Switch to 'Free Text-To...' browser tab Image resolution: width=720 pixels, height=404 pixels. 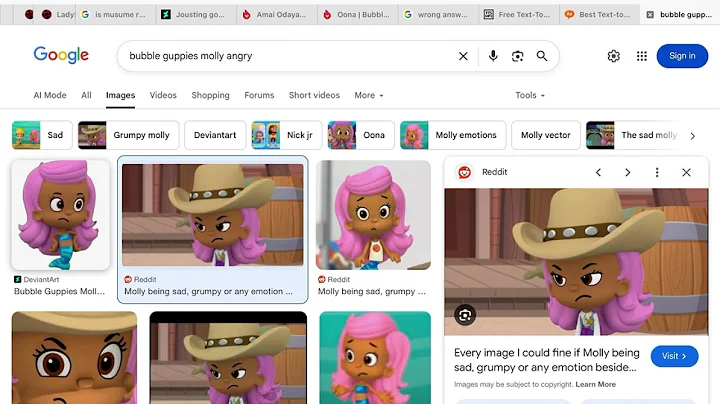point(519,15)
